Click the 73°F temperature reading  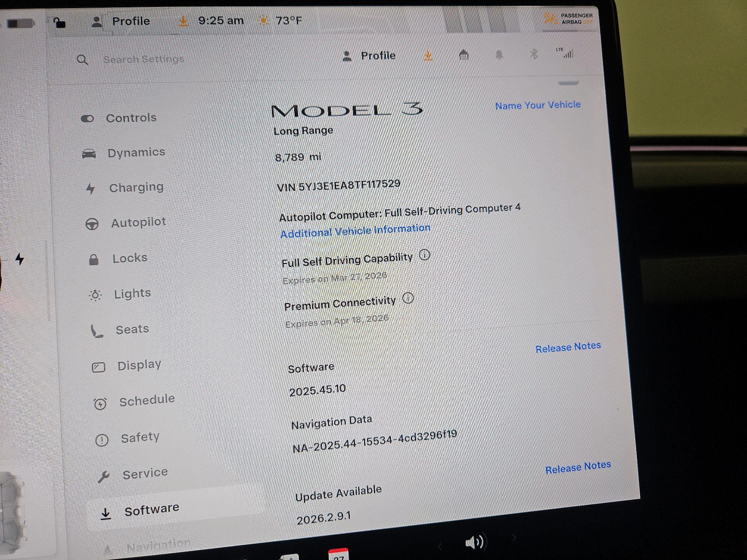288,20
